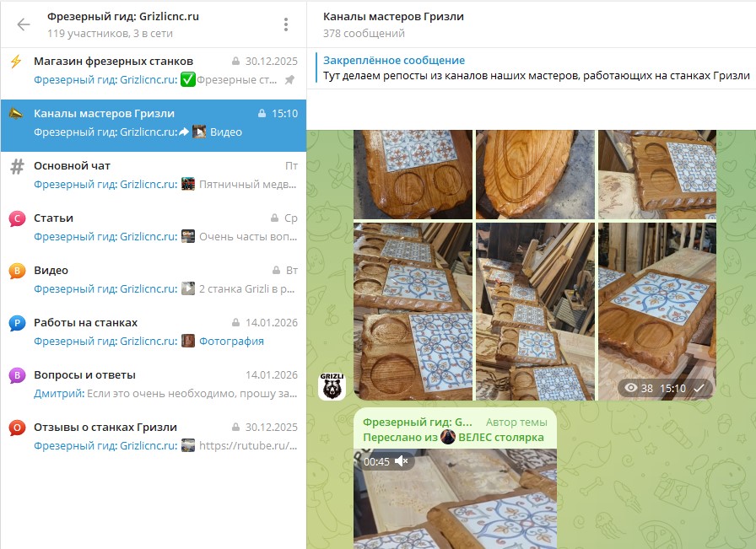Click the lightning icon of Магазин фрезерных станков
This screenshot has width=756, height=549.
(16, 62)
